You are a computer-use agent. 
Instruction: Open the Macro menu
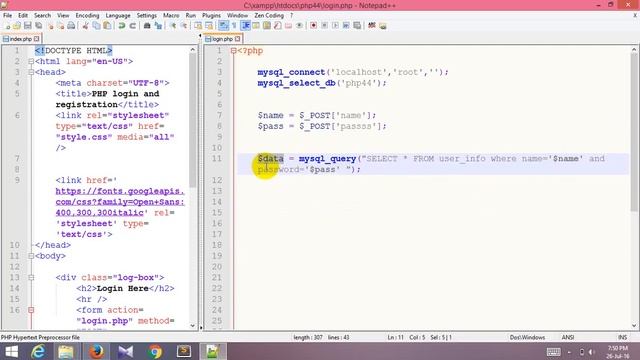171,16
